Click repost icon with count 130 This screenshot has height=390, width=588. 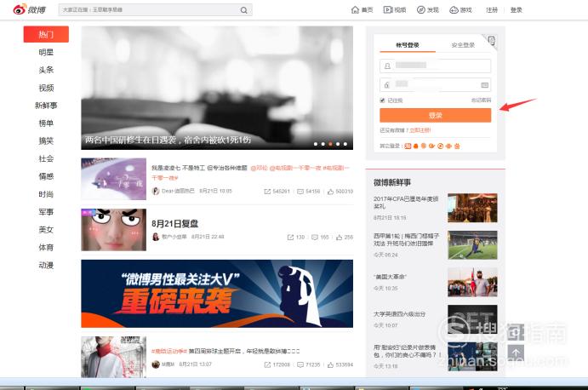[x=290, y=238]
